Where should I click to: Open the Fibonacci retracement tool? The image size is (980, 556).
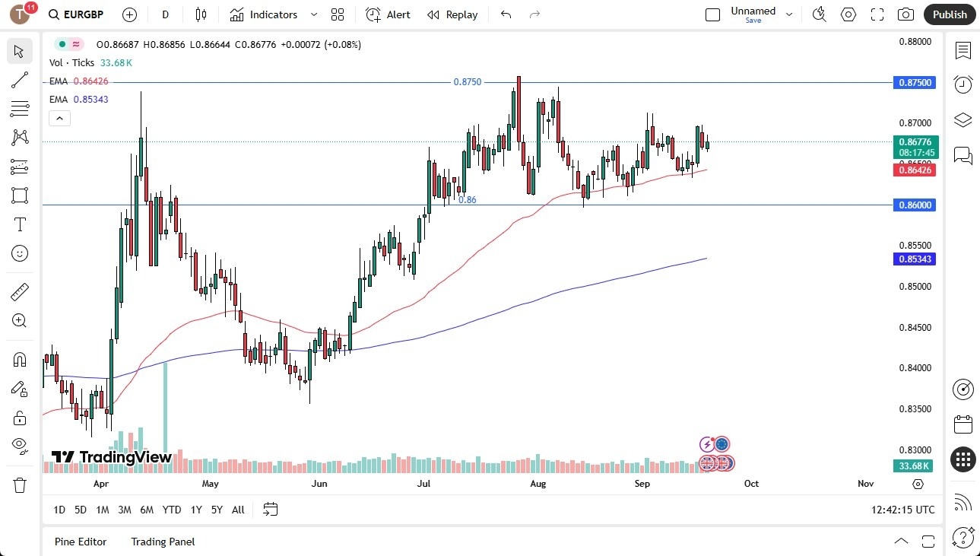pyautogui.click(x=19, y=109)
